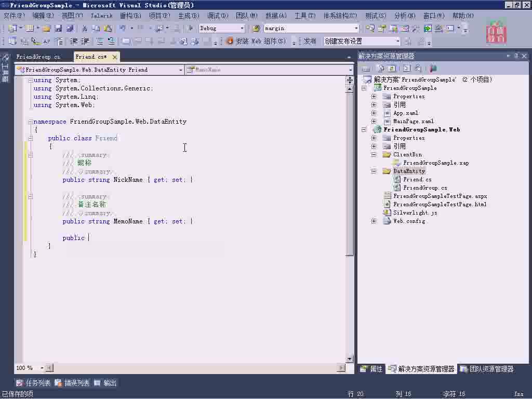
Task: Open the 创建发布设置 dropdown
Action: [x=397, y=42]
